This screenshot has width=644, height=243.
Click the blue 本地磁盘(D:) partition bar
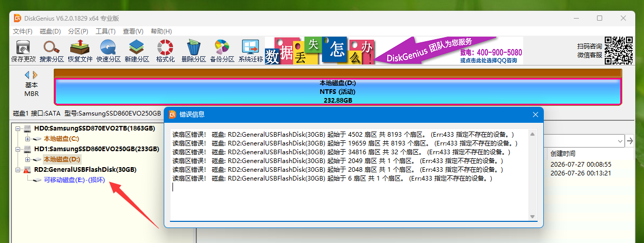click(x=338, y=91)
